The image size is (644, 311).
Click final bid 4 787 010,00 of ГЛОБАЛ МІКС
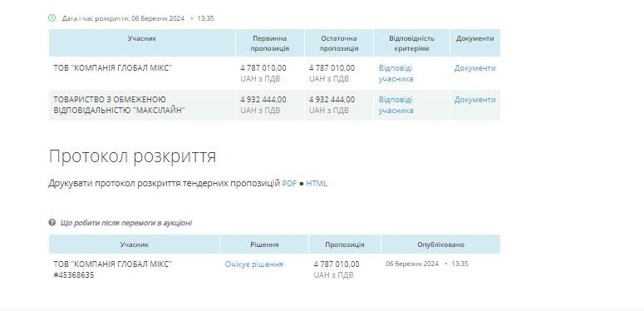coord(332,68)
